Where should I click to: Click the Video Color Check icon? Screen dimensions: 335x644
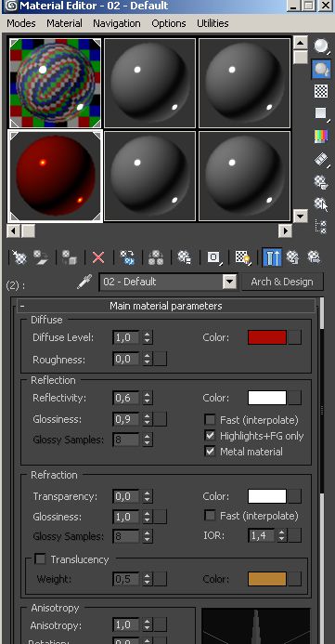321,136
